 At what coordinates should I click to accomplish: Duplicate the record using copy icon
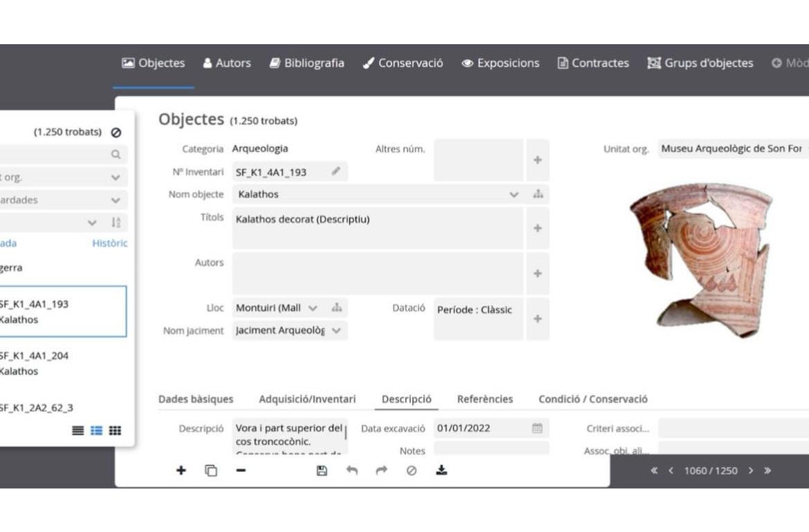pyautogui.click(x=211, y=471)
